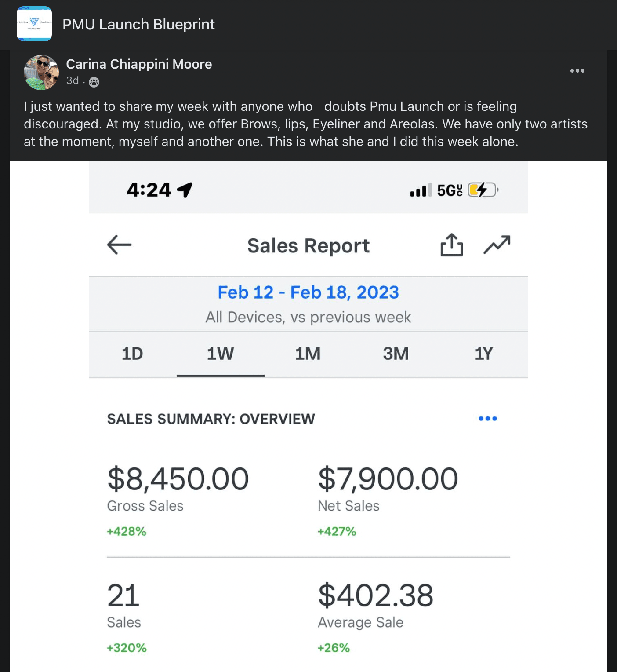Click the post audience group icon
The image size is (617, 672).
(94, 82)
